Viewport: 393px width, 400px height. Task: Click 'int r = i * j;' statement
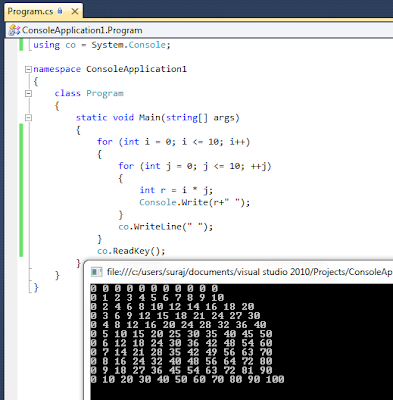click(x=176, y=190)
